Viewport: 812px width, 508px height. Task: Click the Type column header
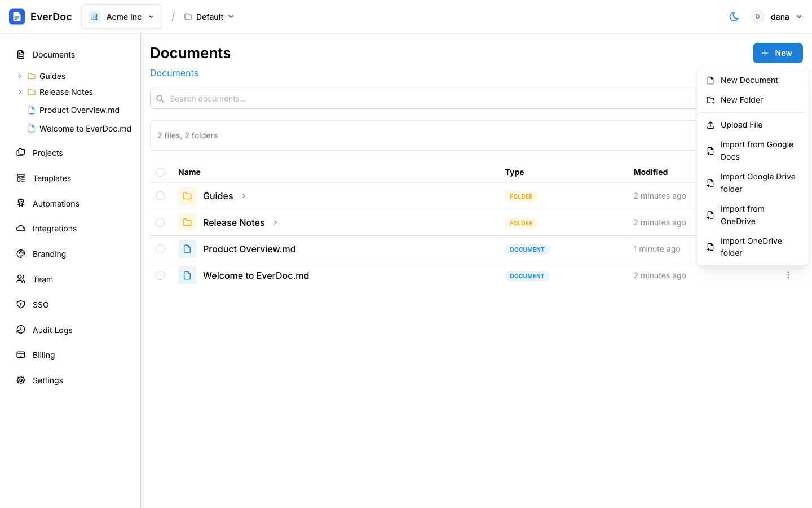(515, 172)
